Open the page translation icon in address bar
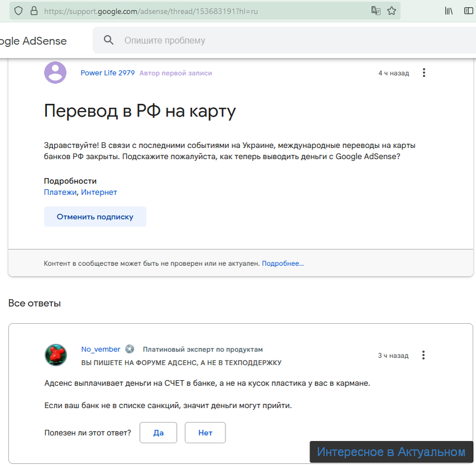The width and height of the screenshot is (476, 465). (376, 10)
